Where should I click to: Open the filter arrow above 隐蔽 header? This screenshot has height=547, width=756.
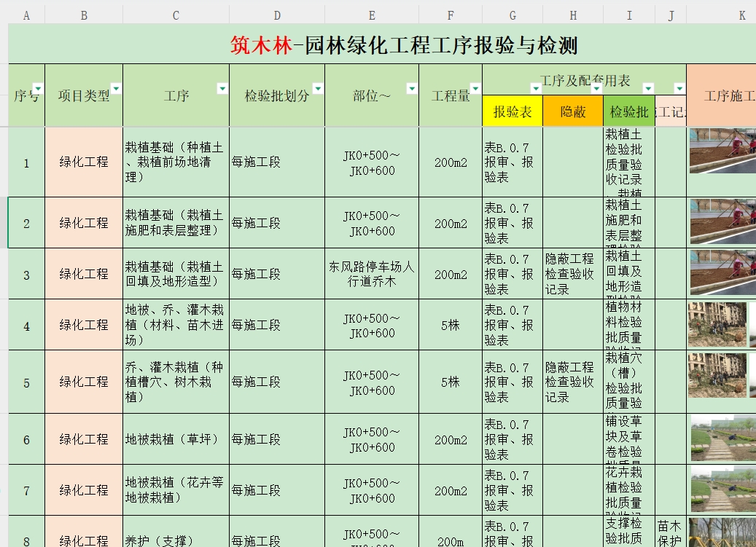point(597,89)
